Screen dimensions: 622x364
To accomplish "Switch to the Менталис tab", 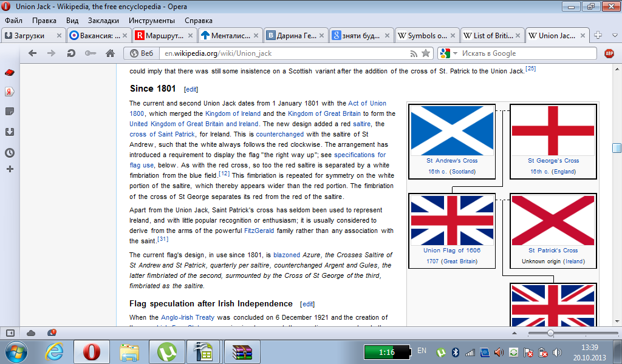I will click(230, 36).
